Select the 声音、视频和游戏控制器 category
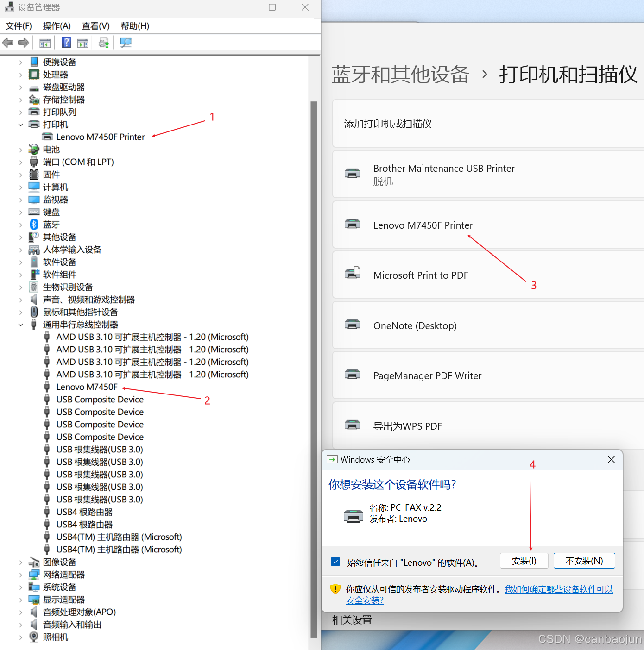644x650 pixels. 89,300
